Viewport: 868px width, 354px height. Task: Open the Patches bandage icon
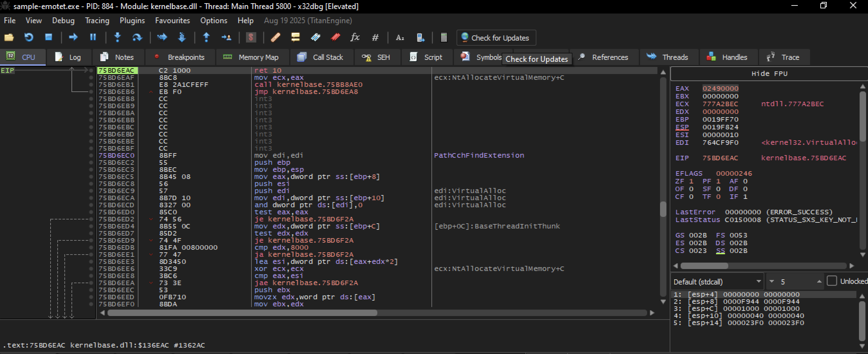coord(276,37)
